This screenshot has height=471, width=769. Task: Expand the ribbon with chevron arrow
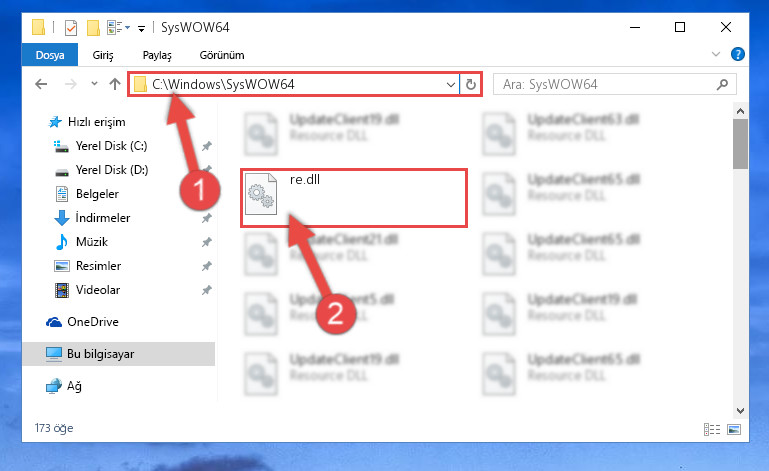coord(716,54)
